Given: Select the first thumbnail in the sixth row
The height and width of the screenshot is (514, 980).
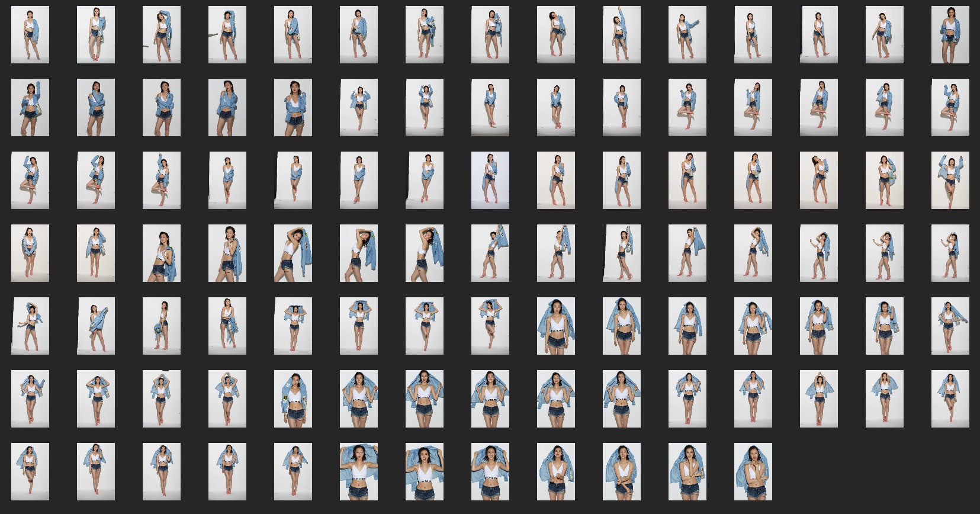Looking at the screenshot, I should [x=30, y=399].
